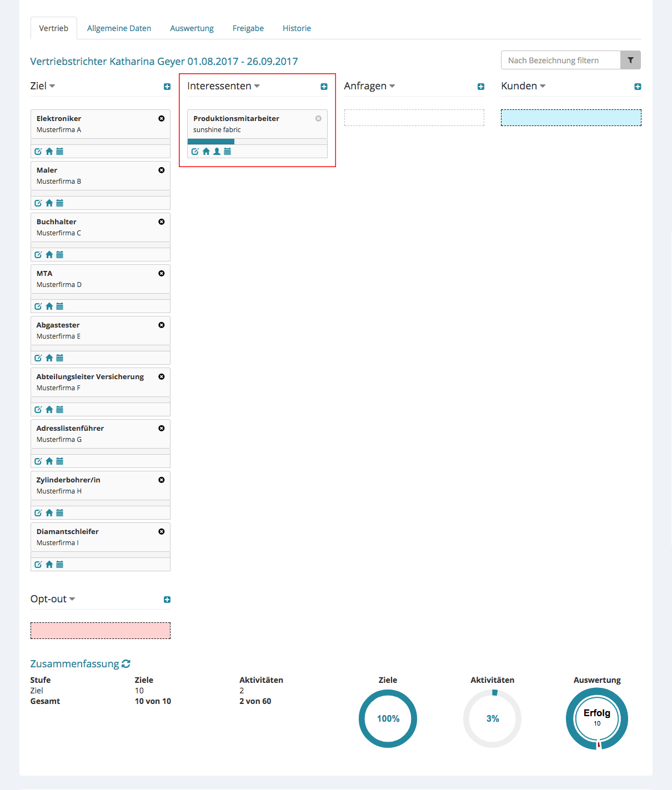Screen dimensions: 672x790
Task: Open calendar icon on MTA card
Action: click(x=60, y=306)
